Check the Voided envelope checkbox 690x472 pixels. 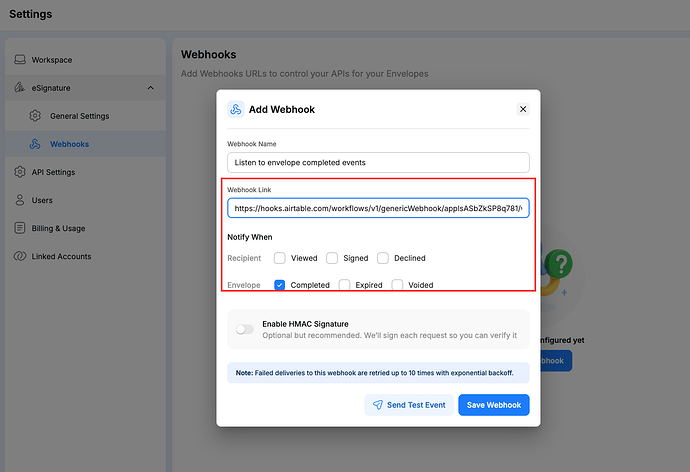coord(397,285)
